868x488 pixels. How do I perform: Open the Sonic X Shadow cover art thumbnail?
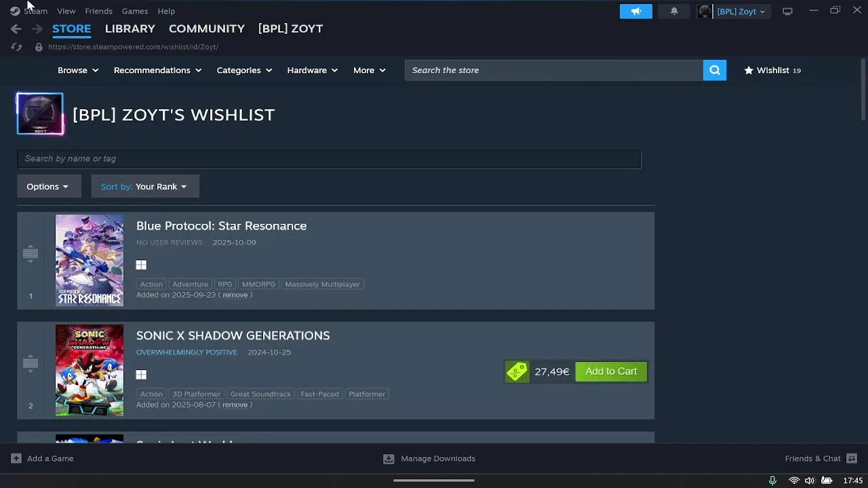pyautogui.click(x=90, y=370)
